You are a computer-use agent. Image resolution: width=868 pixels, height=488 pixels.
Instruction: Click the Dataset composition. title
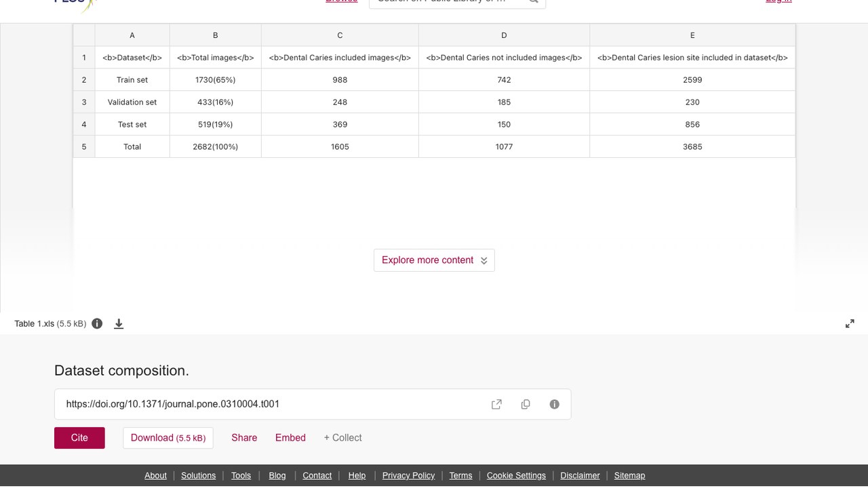point(121,371)
